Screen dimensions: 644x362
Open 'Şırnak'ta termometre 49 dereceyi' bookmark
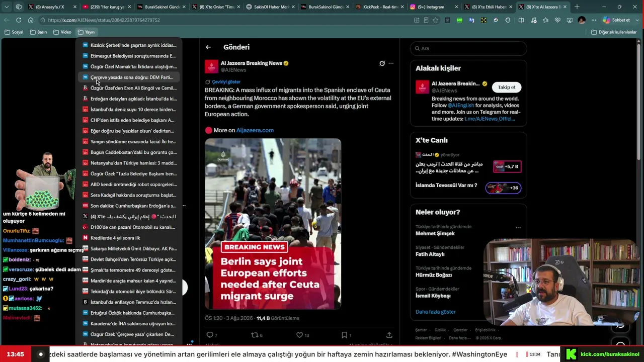[x=129, y=270]
